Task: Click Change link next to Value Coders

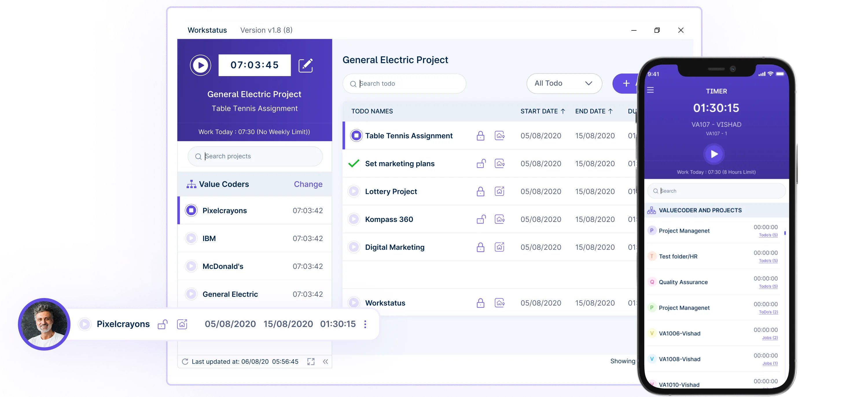Action: (x=308, y=184)
